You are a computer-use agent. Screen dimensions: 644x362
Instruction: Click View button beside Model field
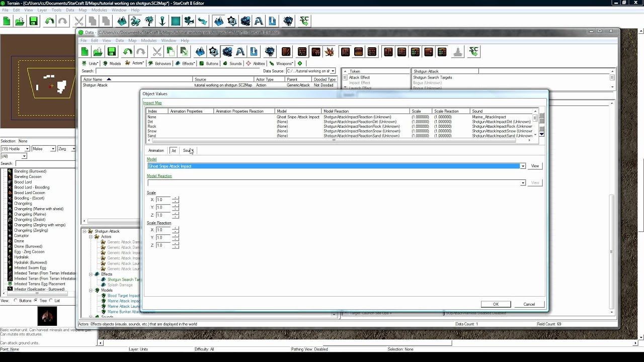[x=535, y=166]
